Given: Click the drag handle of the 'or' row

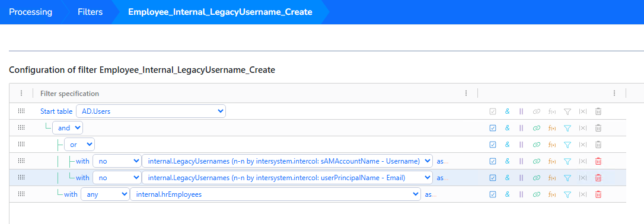Looking at the screenshot, I should [x=21, y=145].
